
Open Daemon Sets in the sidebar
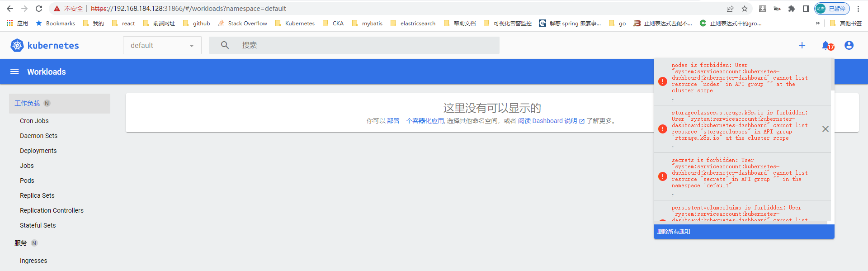tap(38, 136)
